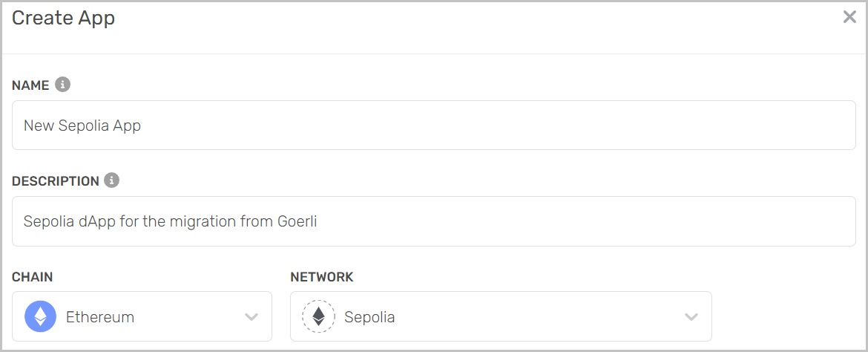This screenshot has height=352, width=868.
Task: Click the "New Sepolia App" text
Action: click(82, 126)
